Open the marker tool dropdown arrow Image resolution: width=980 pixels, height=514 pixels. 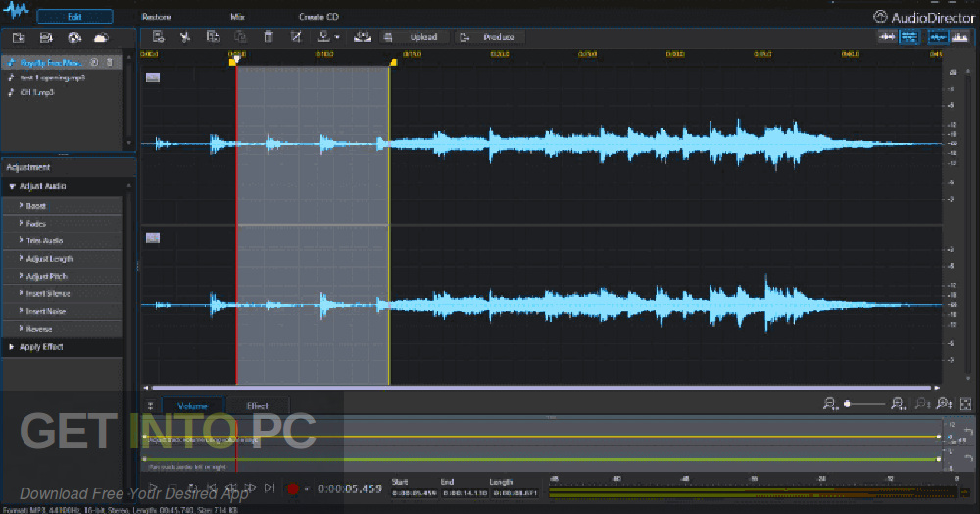(x=337, y=37)
